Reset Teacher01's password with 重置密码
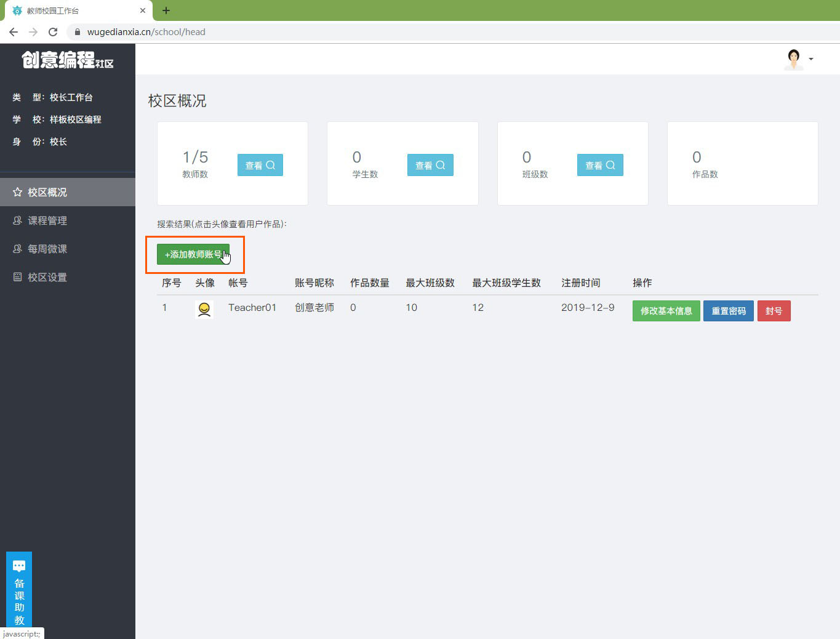 729,311
